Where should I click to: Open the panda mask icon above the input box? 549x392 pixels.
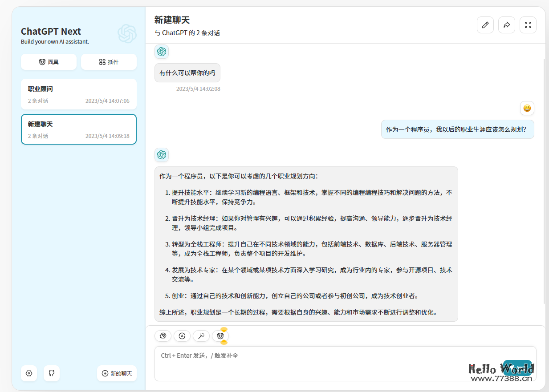point(220,336)
